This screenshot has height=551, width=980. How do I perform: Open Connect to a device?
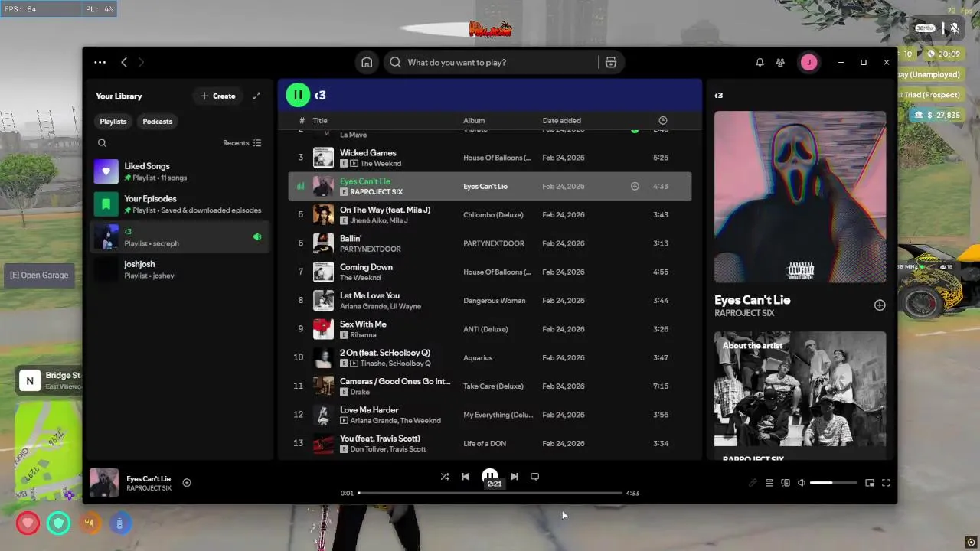pos(786,483)
